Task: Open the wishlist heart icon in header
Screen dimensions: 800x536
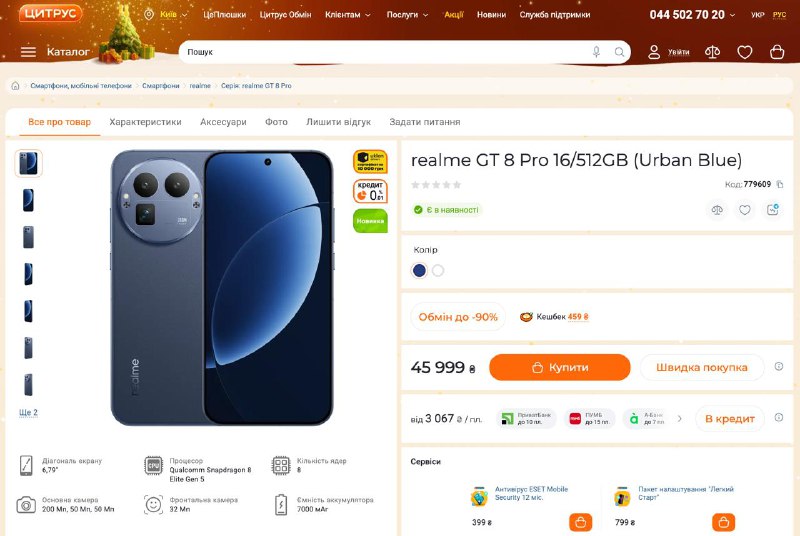Action: tap(744, 52)
